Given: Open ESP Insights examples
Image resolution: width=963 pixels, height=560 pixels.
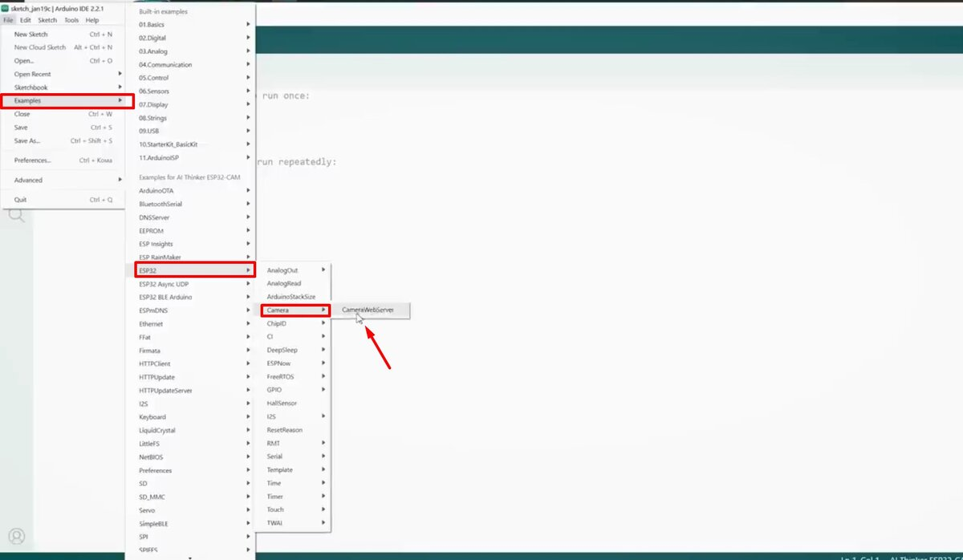Looking at the screenshot, I should coord(191,244).
